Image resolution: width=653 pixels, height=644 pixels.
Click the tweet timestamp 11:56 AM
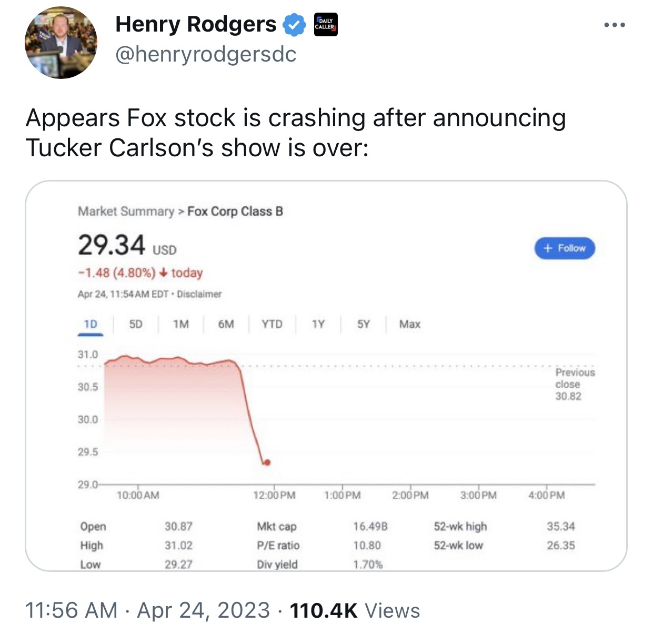click(x=72, y=611)
